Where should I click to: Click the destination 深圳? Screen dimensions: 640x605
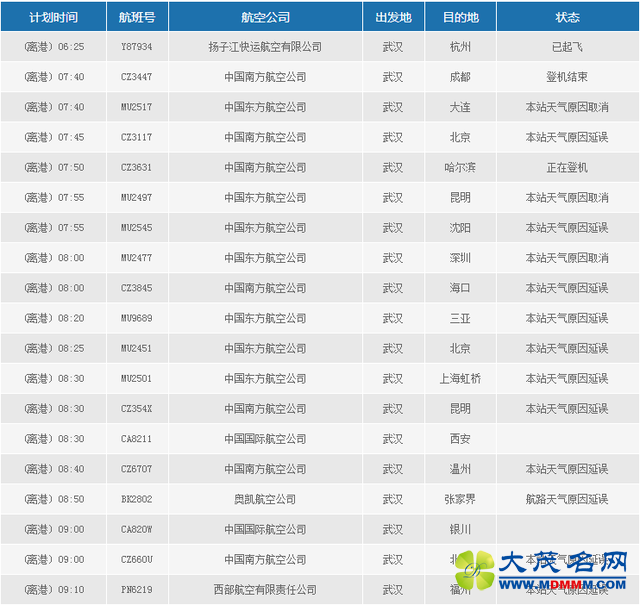click(x=460, y=258)
